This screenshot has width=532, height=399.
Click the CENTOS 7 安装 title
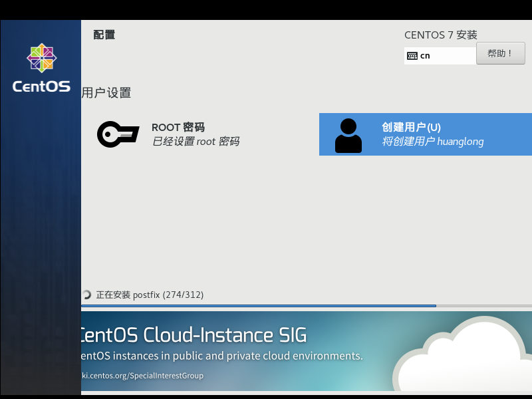(441, 35)
